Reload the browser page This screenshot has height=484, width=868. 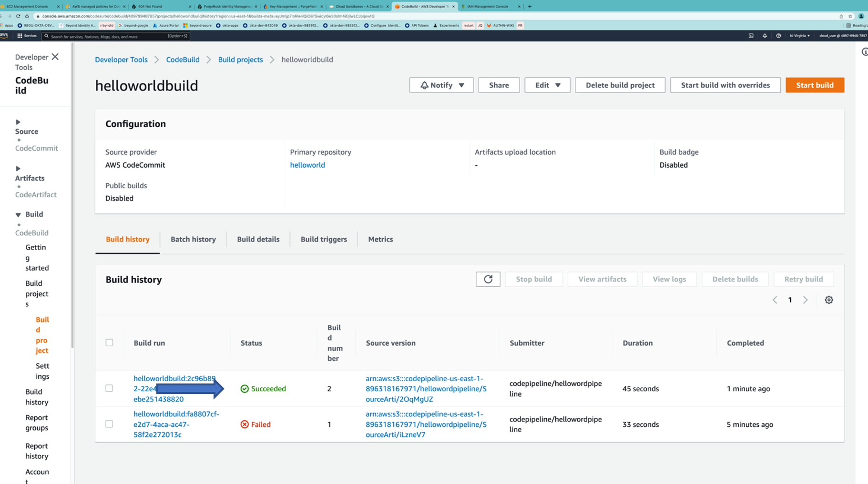click(x=18, y=16)
